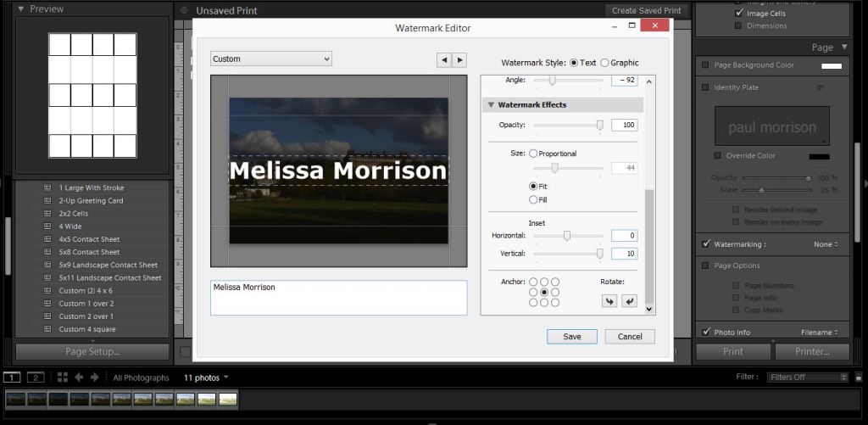Screen dimensions: 868x425
Task: Go to next preset with right arrow
Action: [459, 59]
